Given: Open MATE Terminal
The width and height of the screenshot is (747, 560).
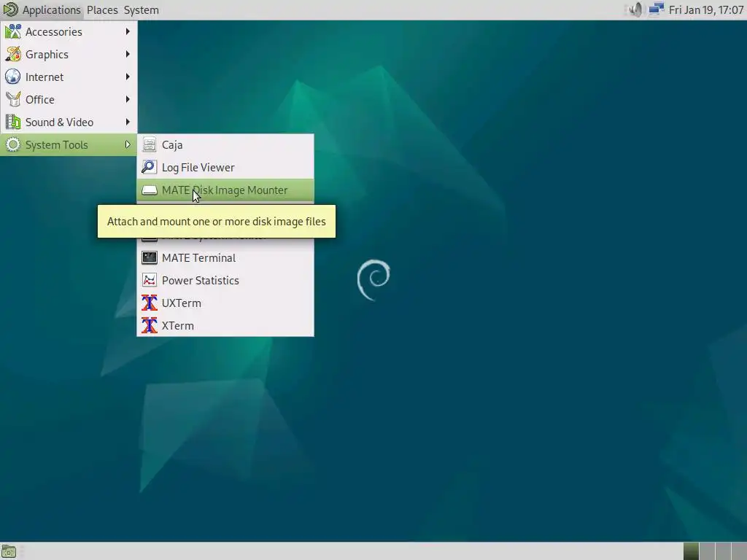Looking at the screenshot, I should click(x=225, y=257).
